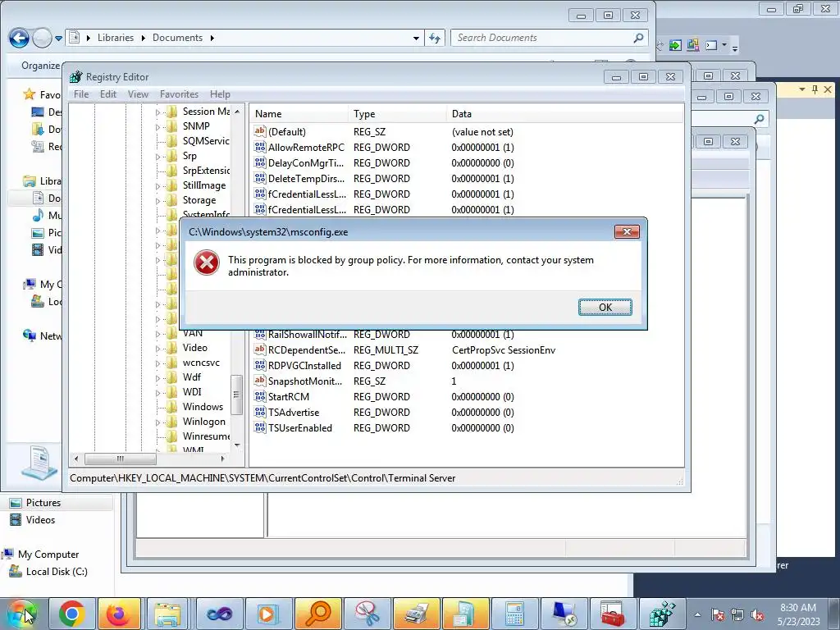The image size is (840, 630).
Task: Click OK in the msconfig blocked dialog
Action: [605, 307]
